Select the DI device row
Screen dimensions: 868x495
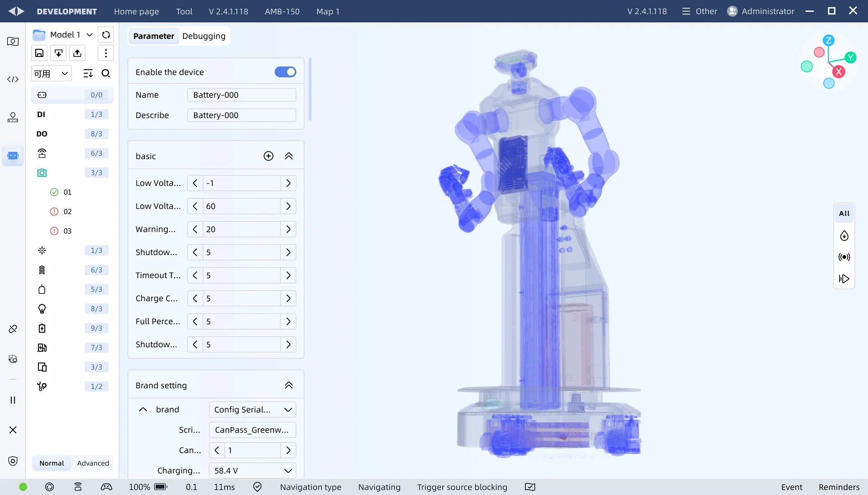click(72, 114)
